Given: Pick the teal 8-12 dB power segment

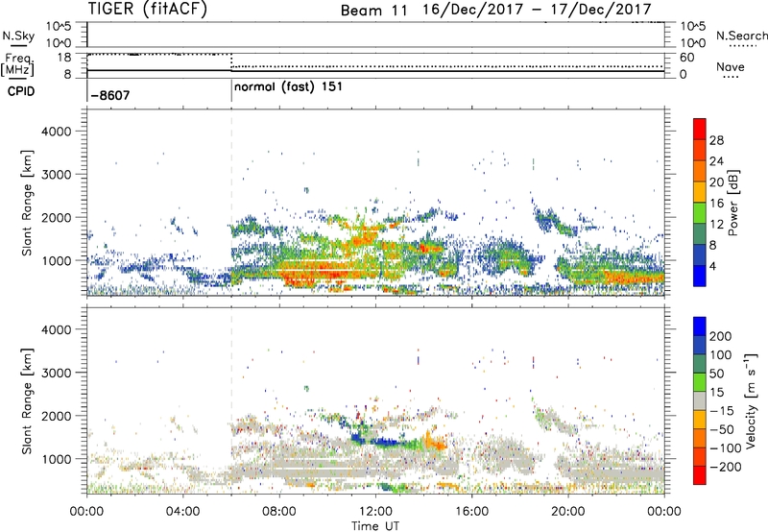Looking at the screenshot, I should click(x=700, y=233).
